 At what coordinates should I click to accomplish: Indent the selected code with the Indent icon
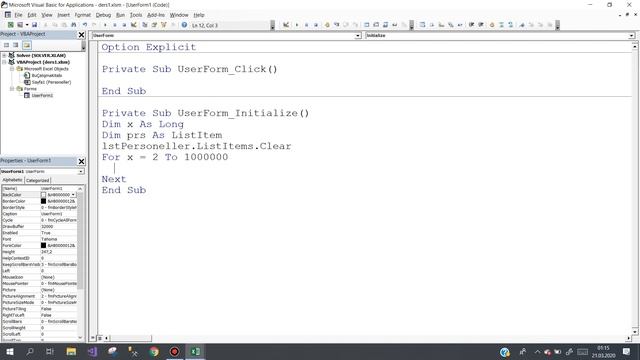pyautogui.click(x=471, y=25)
